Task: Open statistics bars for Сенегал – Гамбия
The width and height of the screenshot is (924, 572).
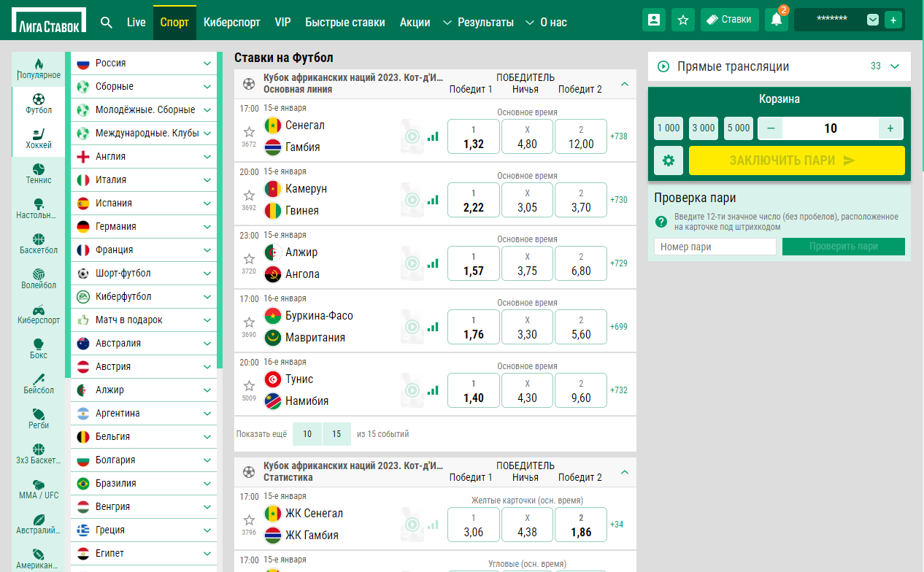Action: [434, 136]
